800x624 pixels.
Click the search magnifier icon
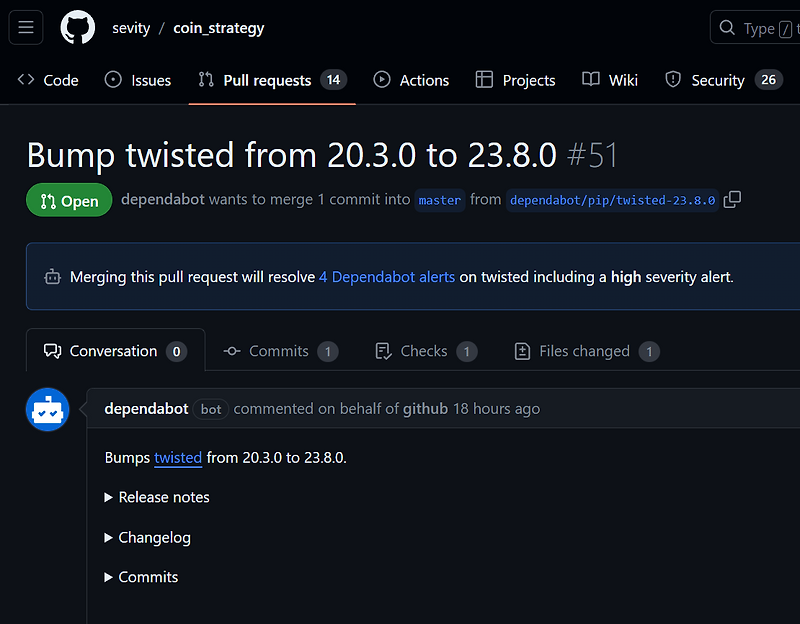[x=727, y=27]
